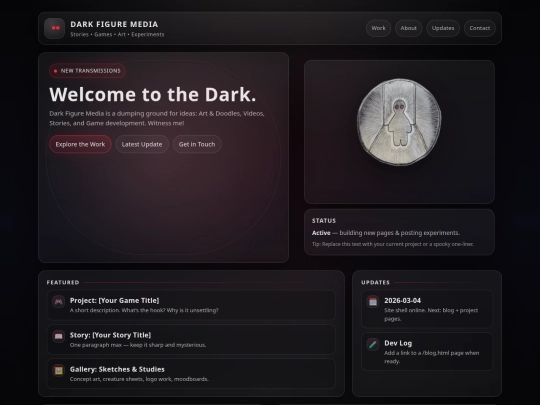The width and height of the screenshot is (540, 405).
Task: Select Contact in the header
Action: (x=480, y=28)
